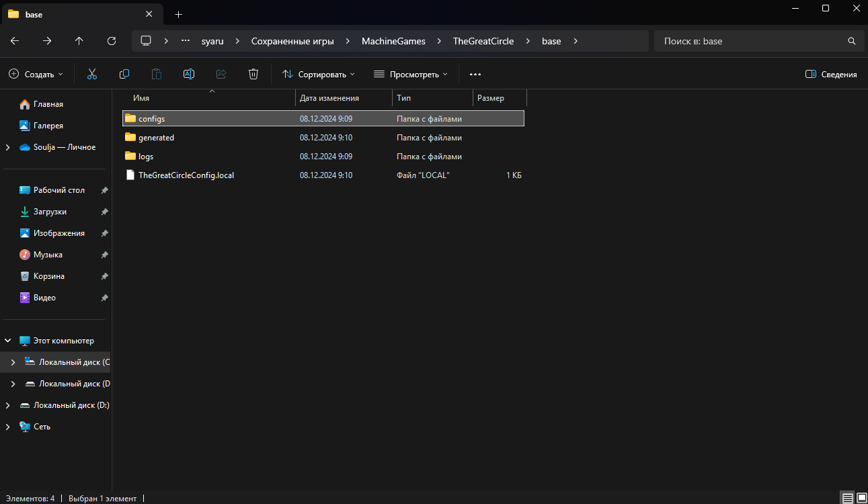868x504 pixels.
Task: Expand the Сеть tree node
Action: pos(7,427)
